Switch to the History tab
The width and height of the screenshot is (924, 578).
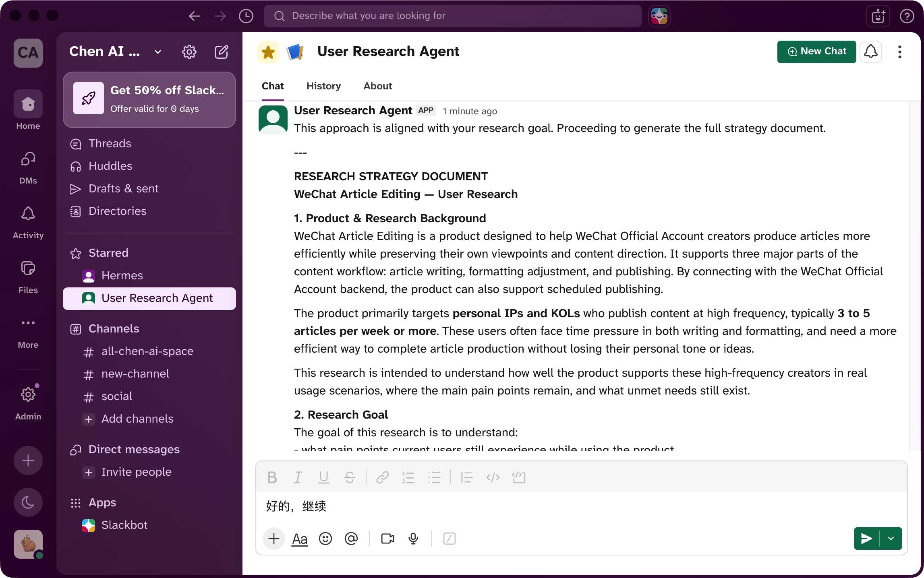pyautogui.click(x=323, y=86)
